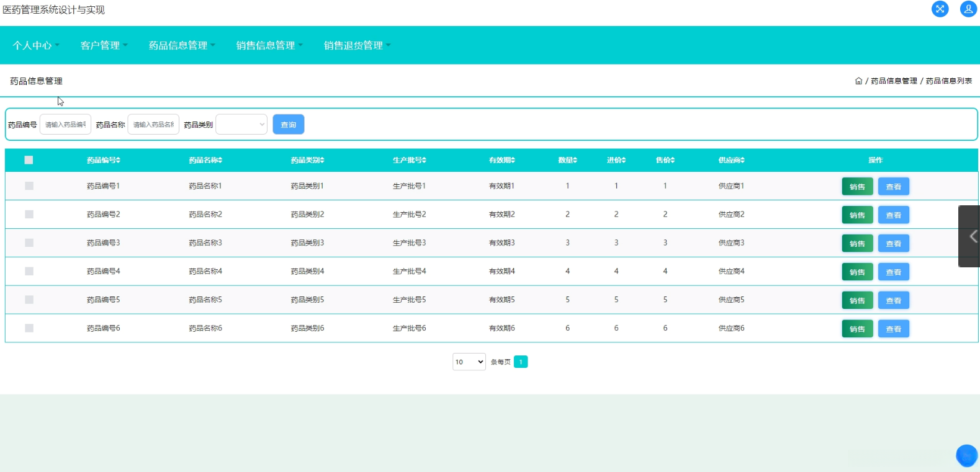Image resolution: width=980 pixels, height=472 pixels.
Task: Sort the table by 数量 column
Action: coord(567,160)
